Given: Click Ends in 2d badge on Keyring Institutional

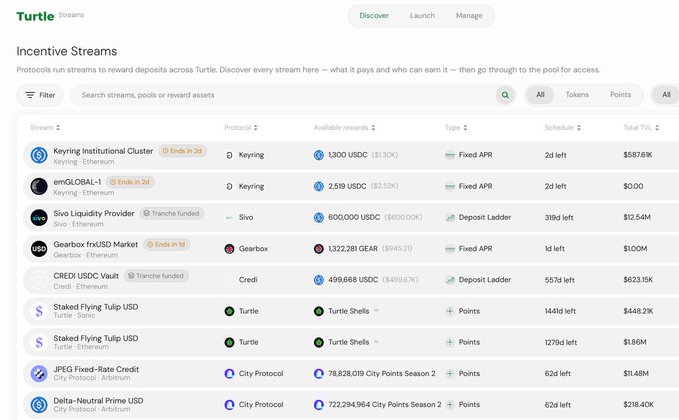Looking at the screenshot, I should [x=182, y=151].
